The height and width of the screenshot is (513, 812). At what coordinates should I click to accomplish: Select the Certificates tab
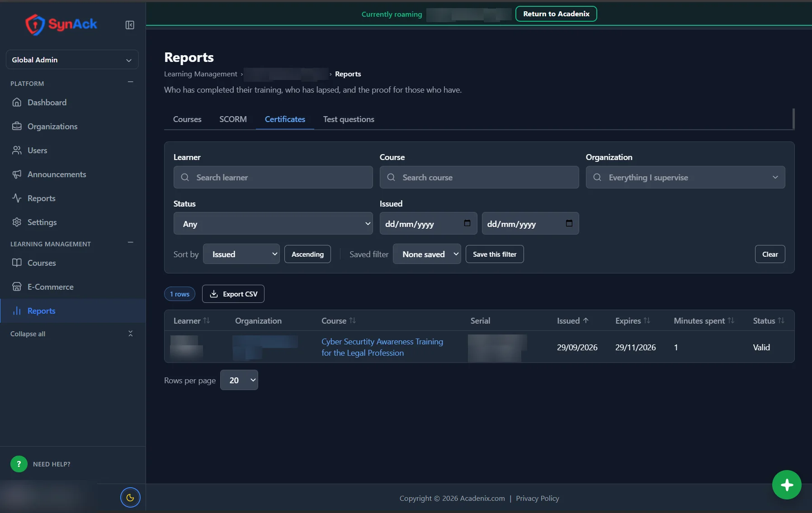tap(285, 119)
